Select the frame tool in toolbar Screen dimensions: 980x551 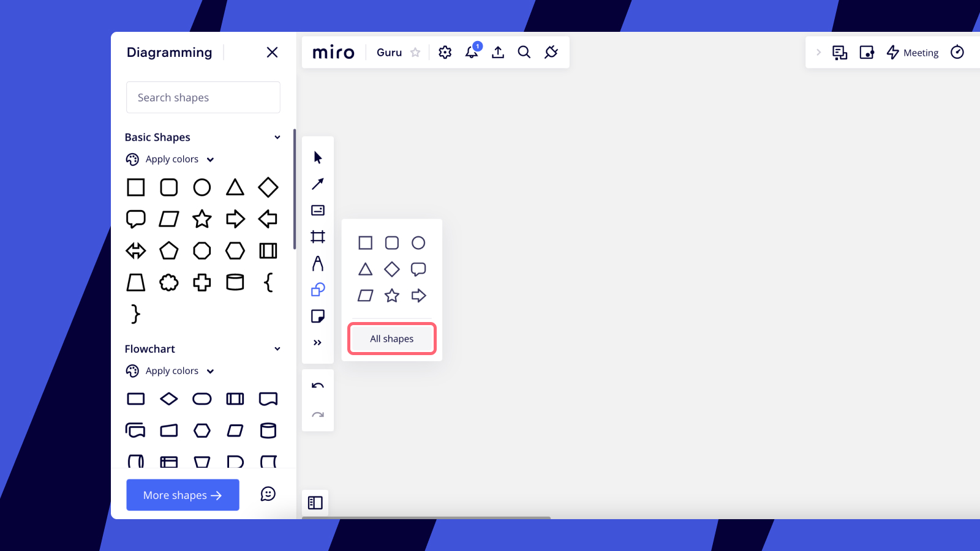(x=318, y=237)
